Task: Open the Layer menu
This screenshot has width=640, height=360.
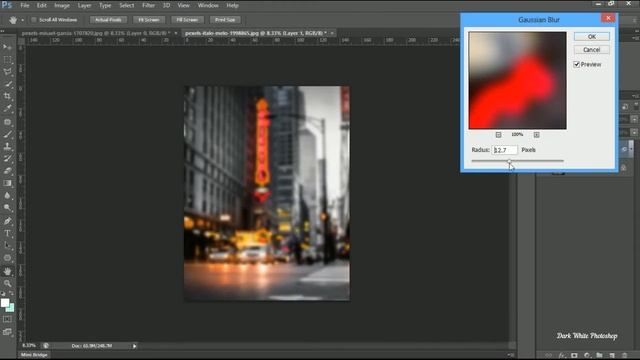Action: (84, 5)
